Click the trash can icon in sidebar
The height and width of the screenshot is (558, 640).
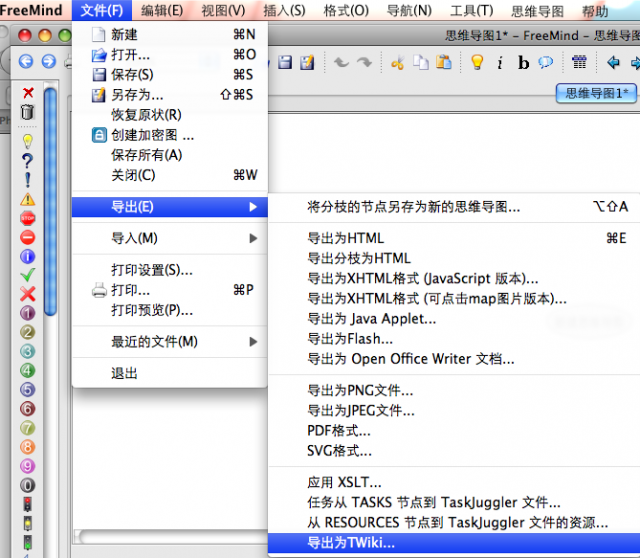27,112
